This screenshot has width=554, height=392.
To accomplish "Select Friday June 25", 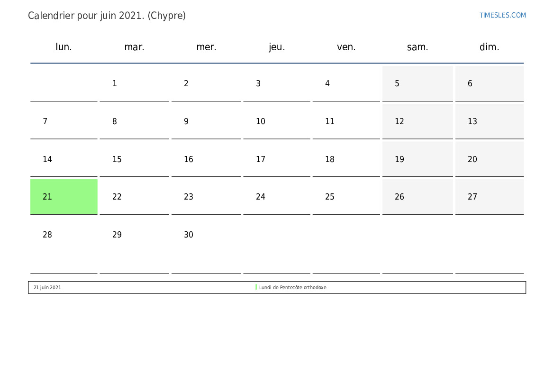I will (x=346, y=197).
